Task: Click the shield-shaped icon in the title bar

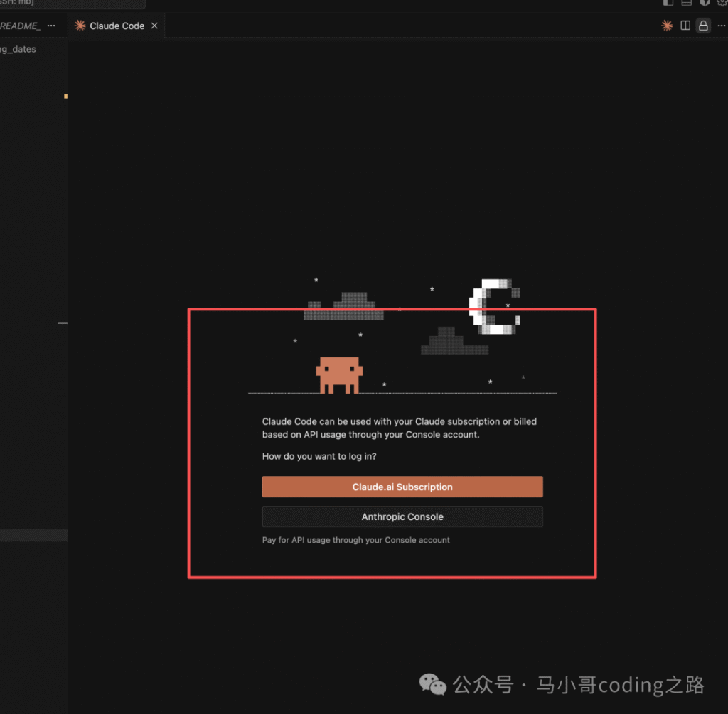Action: [705, 3]
